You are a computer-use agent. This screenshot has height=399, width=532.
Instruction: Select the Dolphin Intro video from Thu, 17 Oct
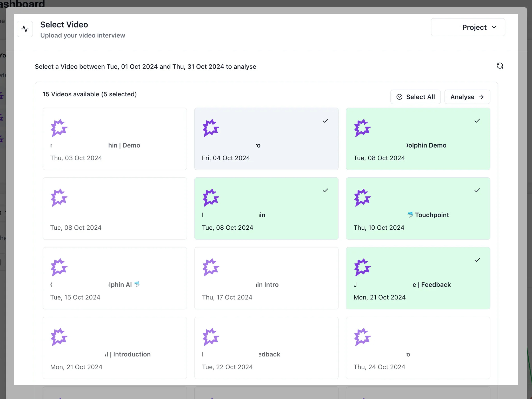coord(266,278)
